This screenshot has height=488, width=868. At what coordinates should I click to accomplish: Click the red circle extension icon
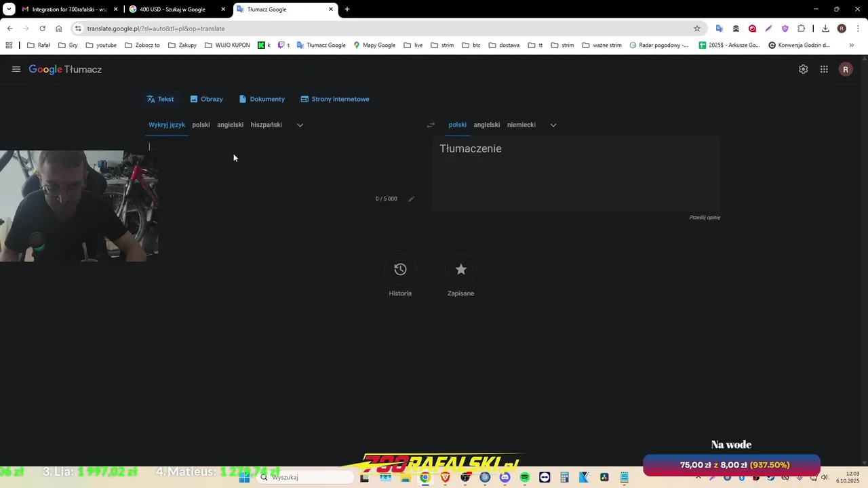[752, 28]
